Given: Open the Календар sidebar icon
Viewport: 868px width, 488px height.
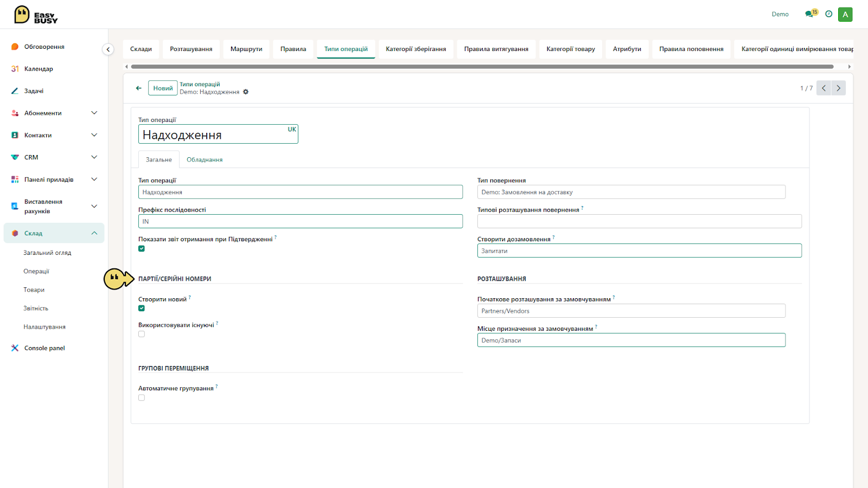Looking at the screenshot, I should click(15, 69).
